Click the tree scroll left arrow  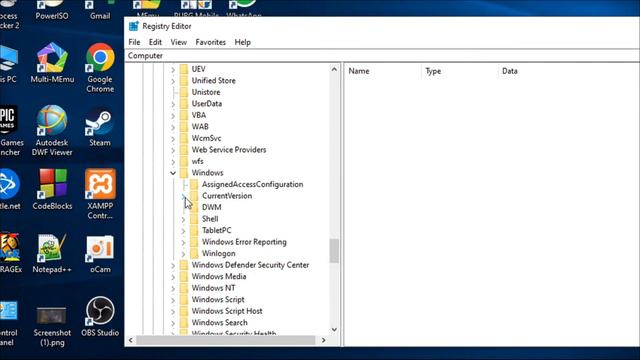(x=131, y=340)
